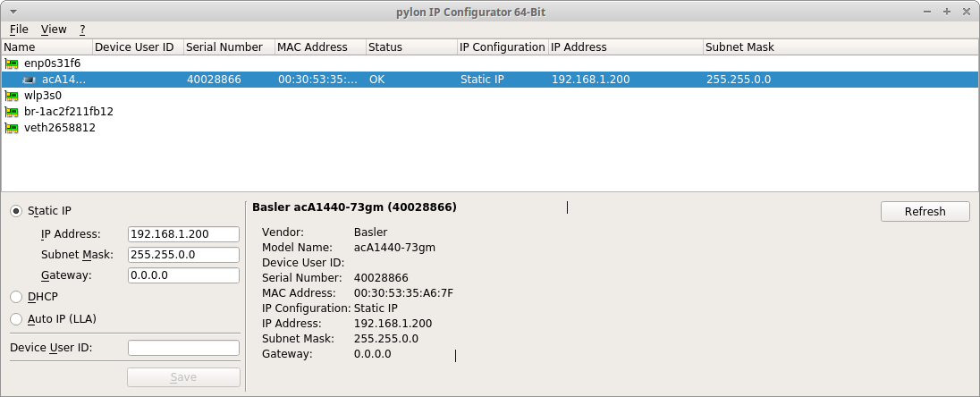Sort by the Status column header
The image size is (980, 397).
point(412,47)
